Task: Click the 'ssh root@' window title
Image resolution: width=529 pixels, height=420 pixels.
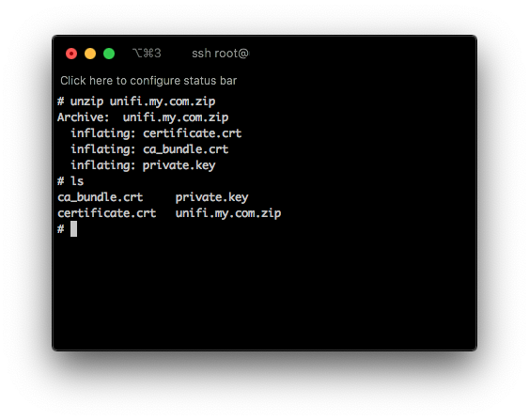Action: point(220,54)
